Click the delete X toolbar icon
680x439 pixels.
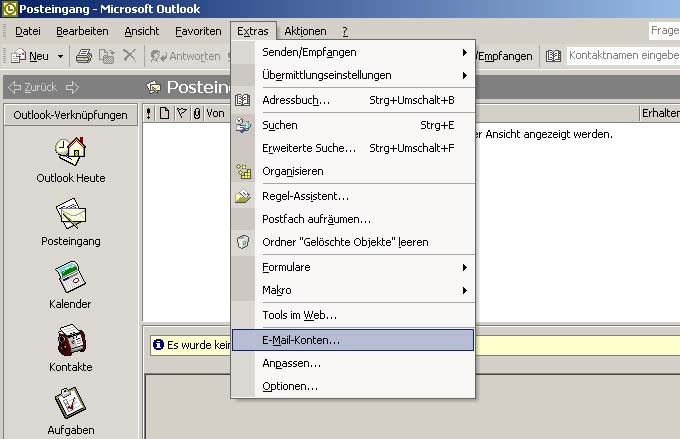point(129,56)
